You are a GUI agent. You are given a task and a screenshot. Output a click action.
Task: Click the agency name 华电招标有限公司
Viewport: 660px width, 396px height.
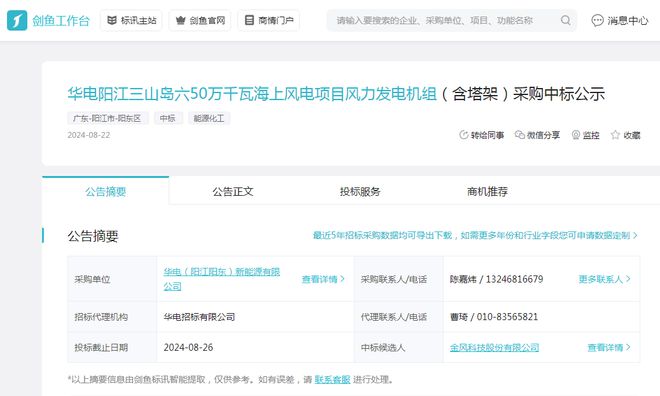[x=199, y=317]
